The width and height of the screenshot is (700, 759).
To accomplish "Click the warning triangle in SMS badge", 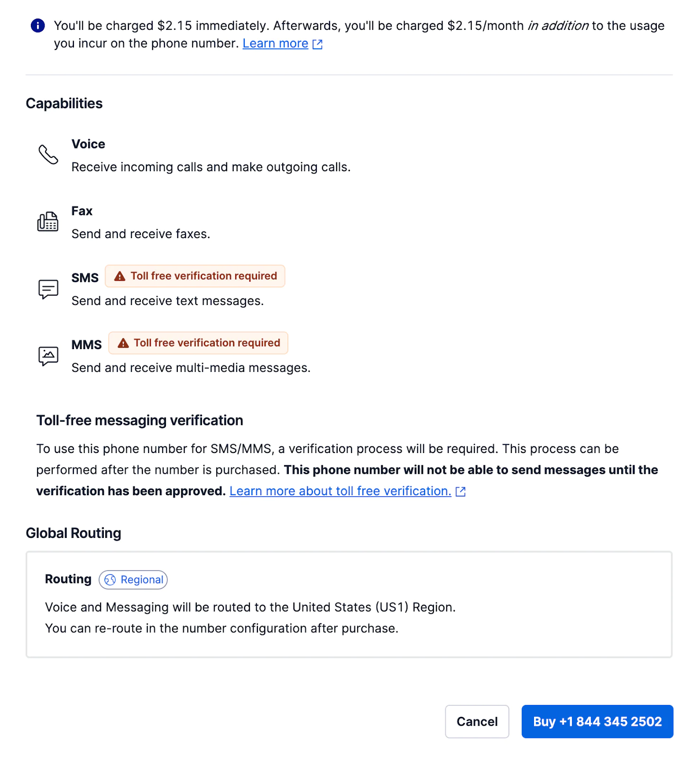I will pos(120,276).
